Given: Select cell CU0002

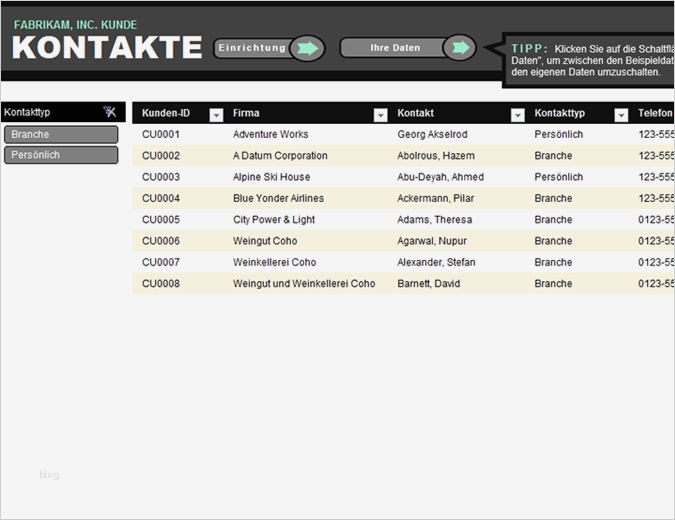Looking at the screenshot, I should coord(161,155).
